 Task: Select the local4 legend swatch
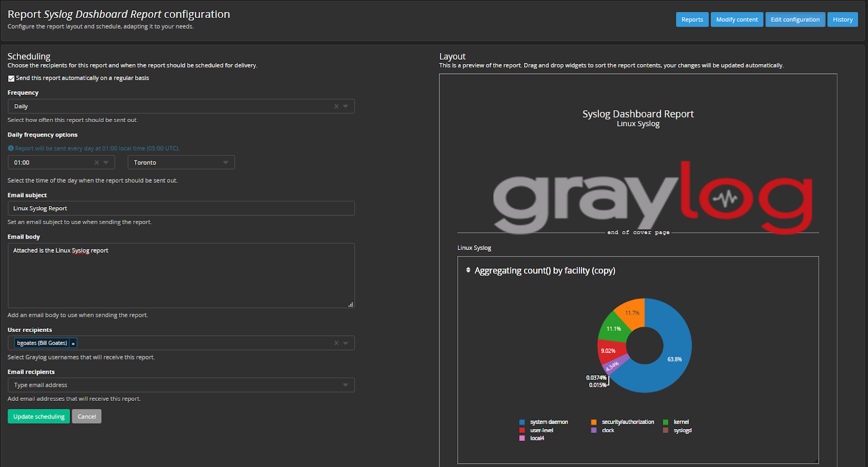pyautogui.click(x=522, y=438)
